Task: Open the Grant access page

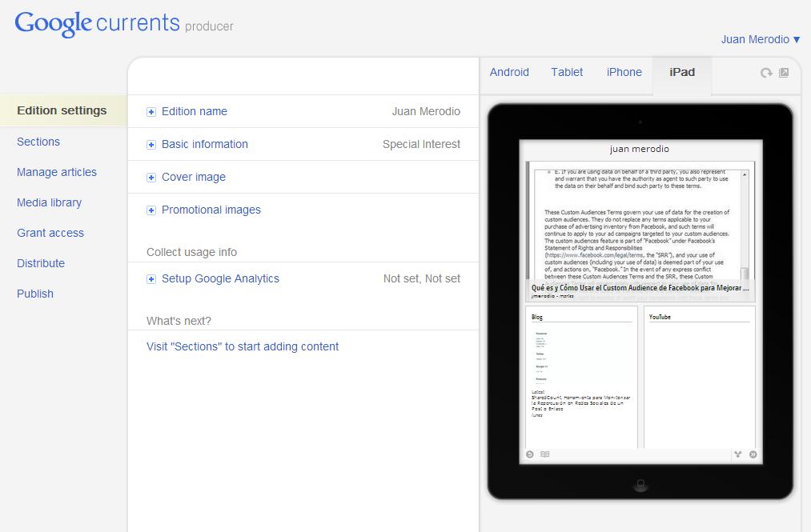Action: [x=50, y=233]
